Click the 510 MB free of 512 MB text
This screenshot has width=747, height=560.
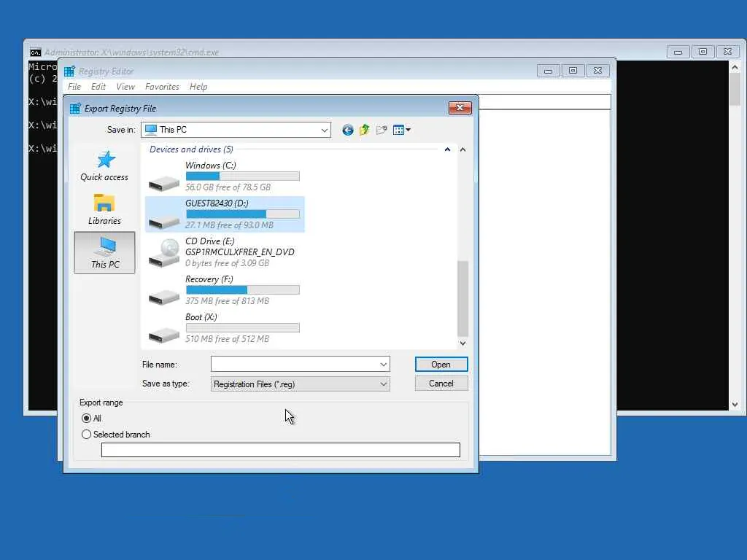[227, 339]
